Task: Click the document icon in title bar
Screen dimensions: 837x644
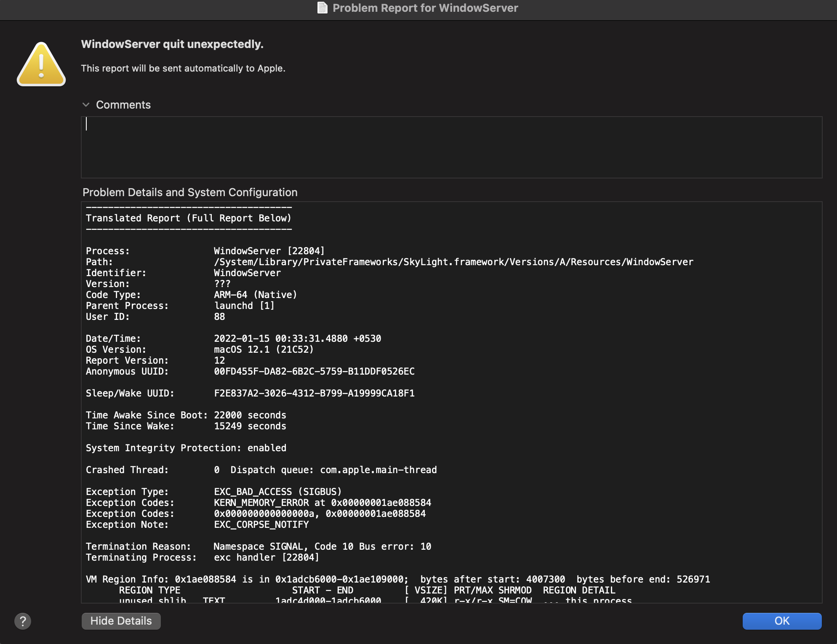Action: (x=323, y=8)
